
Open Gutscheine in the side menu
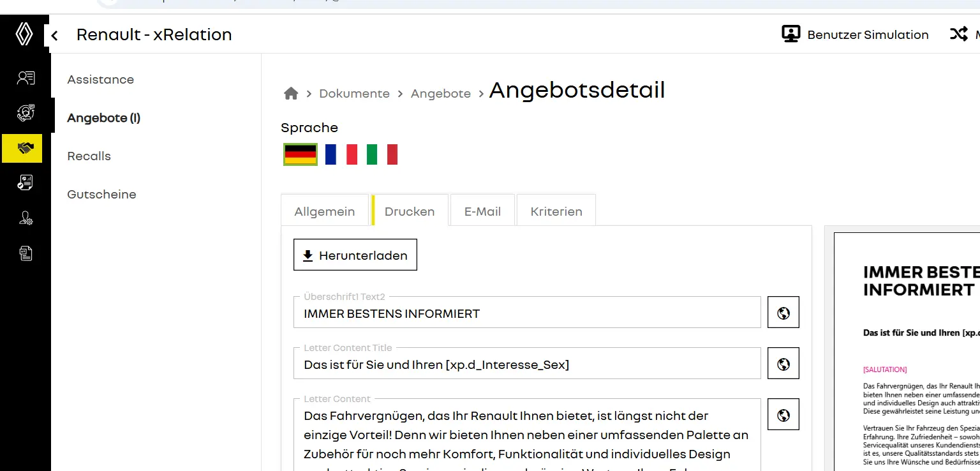102,195
